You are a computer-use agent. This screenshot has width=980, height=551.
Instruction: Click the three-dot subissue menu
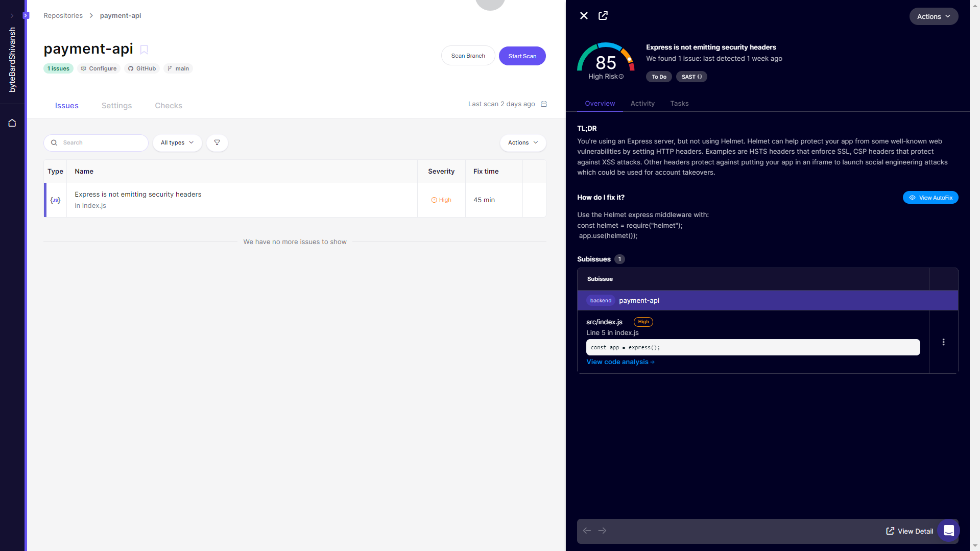click(x=943, y=342)
